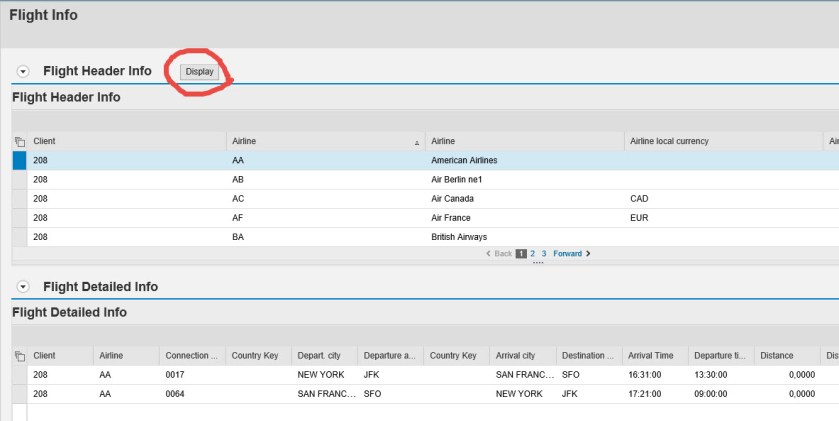Viewport: 839px width, 421px height.
Task: Select the row selector for AA airline
Action: point(19,160)
